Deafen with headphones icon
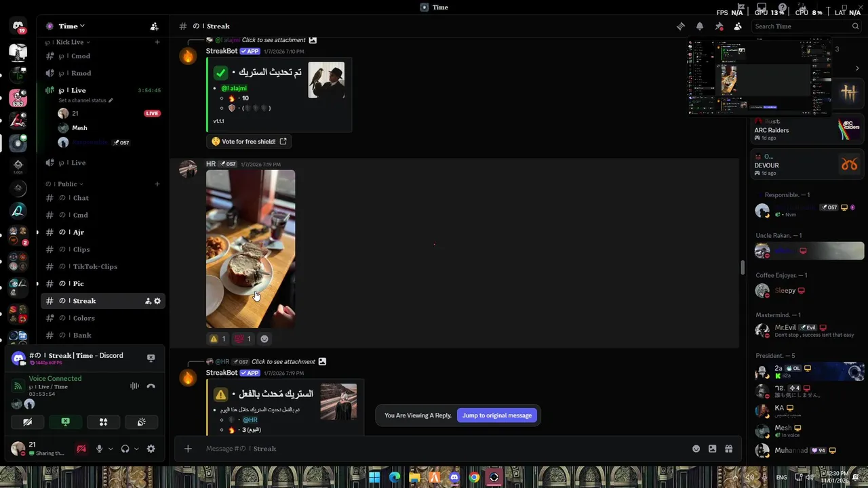Image resolution: width=868 pixels, height=488 pixels. point(125,449)
